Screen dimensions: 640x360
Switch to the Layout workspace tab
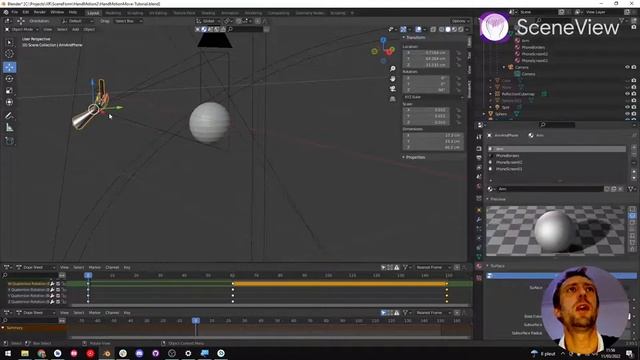click(93, 13)
